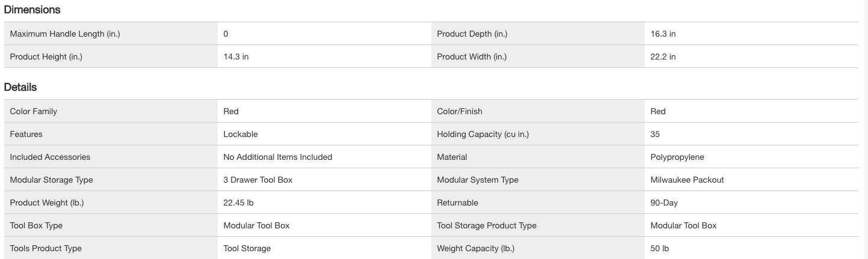The height and width of the screenshot is (259, 868).
Task: Click the Details section heading
Action: coord(20,87)
